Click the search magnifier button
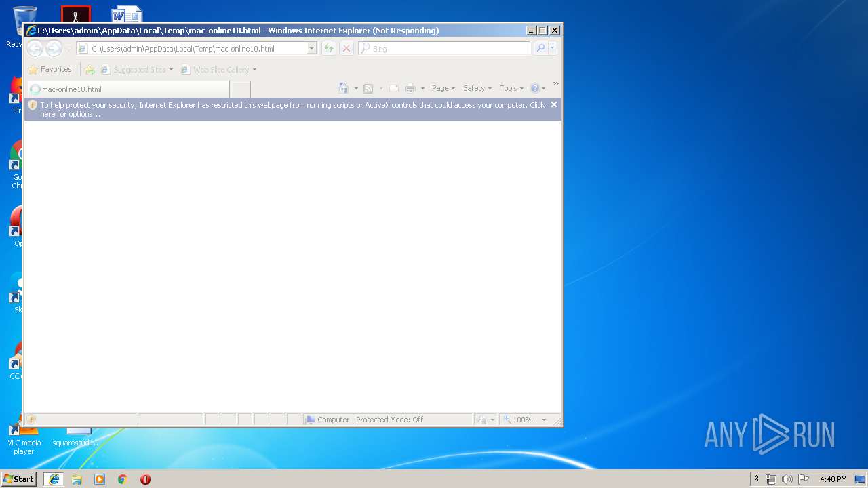Screen dimensions: 868x488 [x=540, y=48]
